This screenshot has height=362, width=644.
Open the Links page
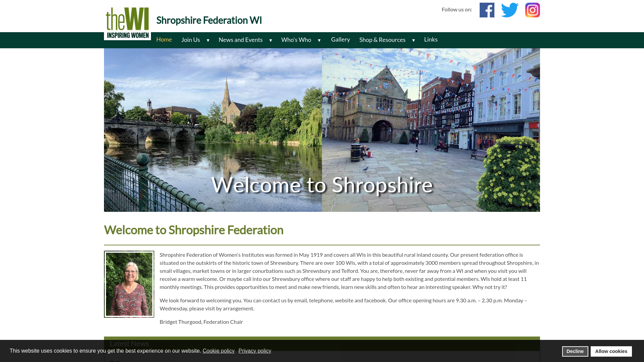coord(431,40)
